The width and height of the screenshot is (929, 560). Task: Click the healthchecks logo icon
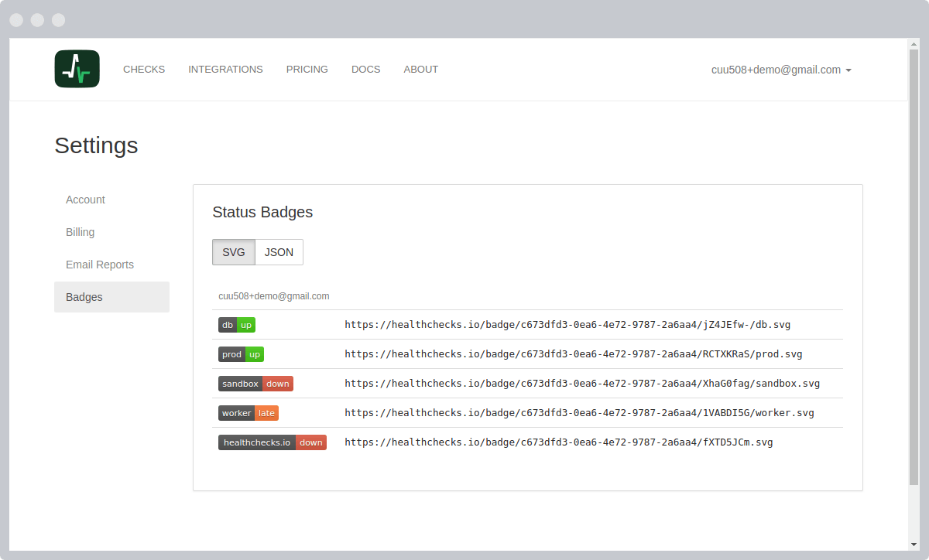click(77, 69)
